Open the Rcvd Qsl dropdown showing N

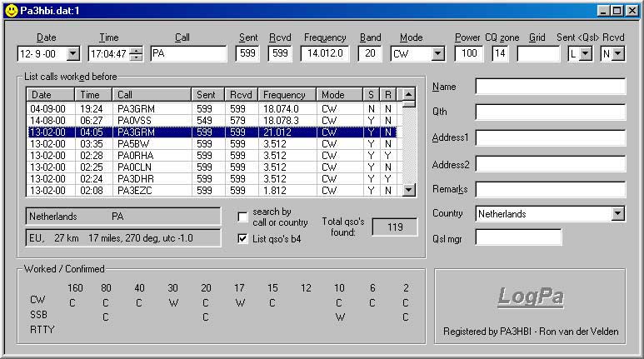(x=618, y=53)
